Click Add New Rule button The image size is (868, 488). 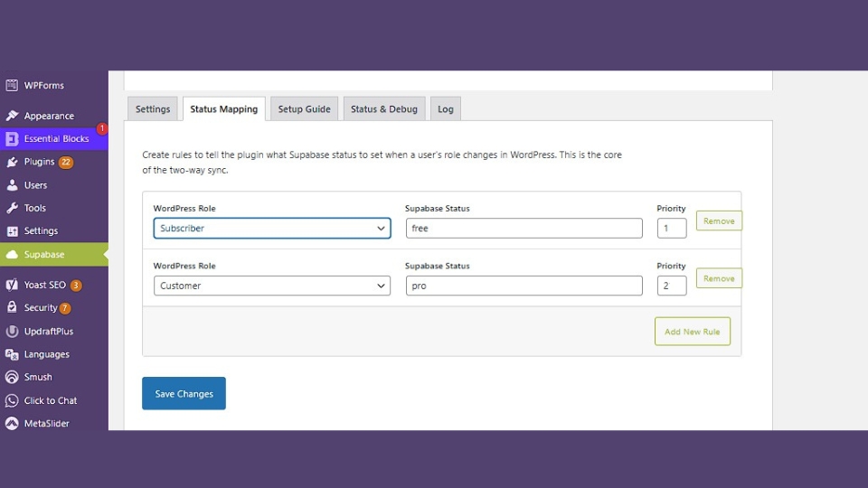point(692,332)
